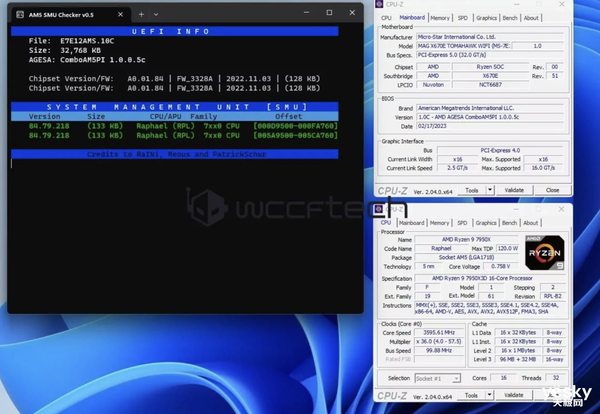600x414 pixels.
Task: Click the MAG X670E TOMAHAWK WIFI model field
Action: coord(464,46)
